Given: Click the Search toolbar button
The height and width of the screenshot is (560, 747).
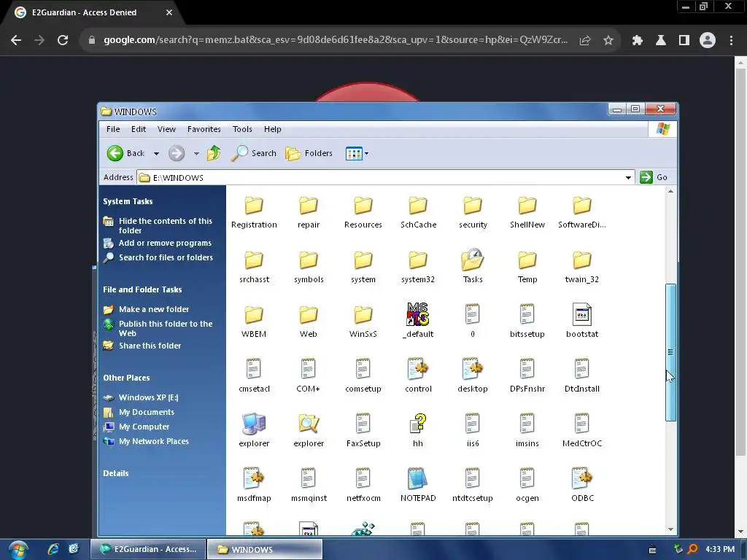Looking at the screenshot, I should tap(254, 153).
